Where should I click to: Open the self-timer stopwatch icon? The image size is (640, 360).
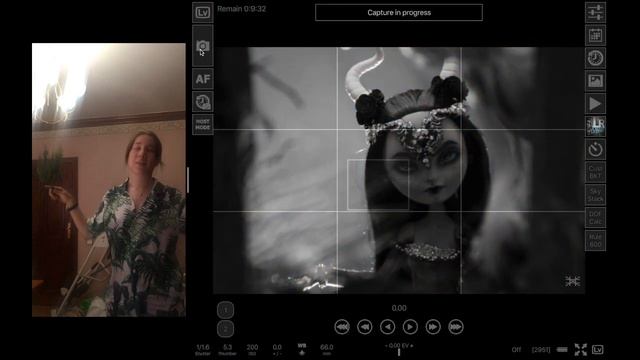(x=595, y=149)
